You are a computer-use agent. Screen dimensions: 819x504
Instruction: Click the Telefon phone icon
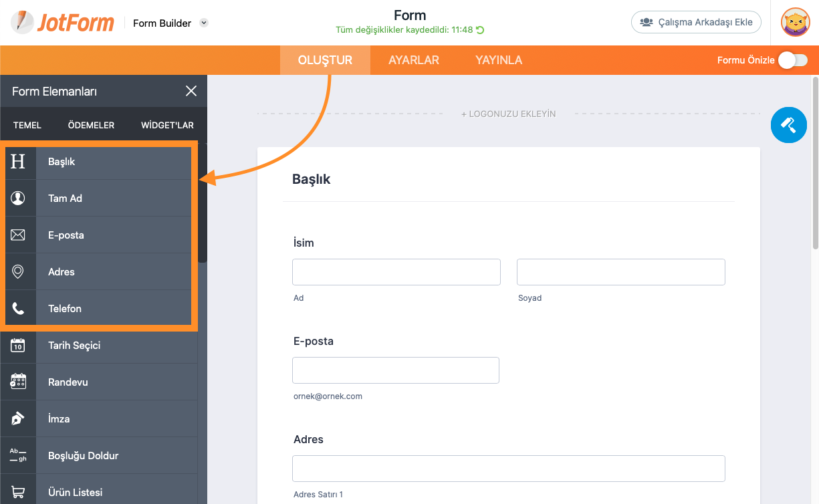pos(18,309)
